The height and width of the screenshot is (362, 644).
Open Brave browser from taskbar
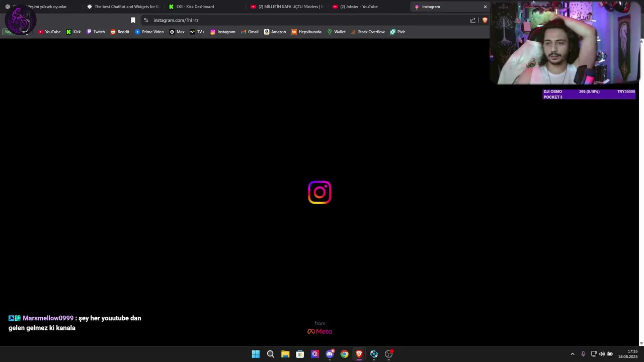(x=359, y=354)
